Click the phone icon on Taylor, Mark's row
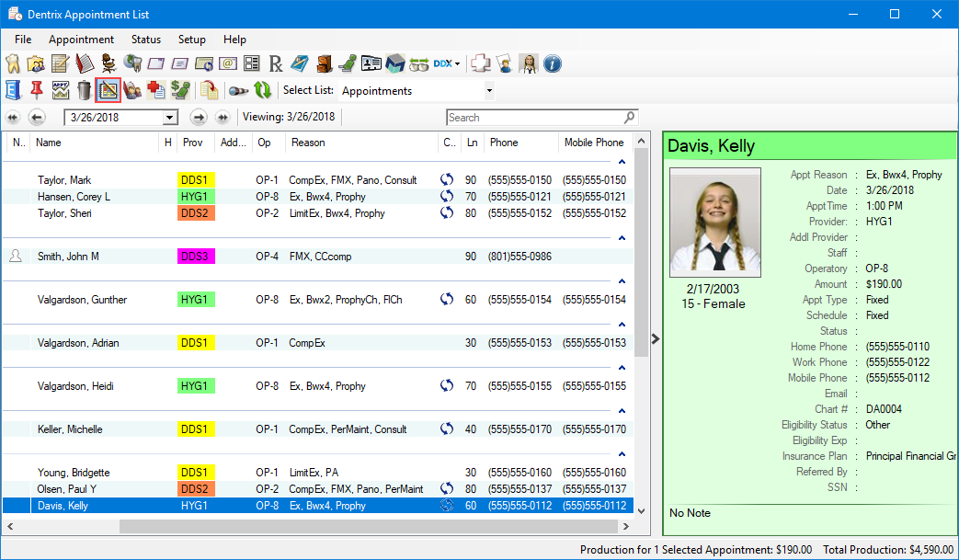This screenshot has width=959, height=560. 447,180
